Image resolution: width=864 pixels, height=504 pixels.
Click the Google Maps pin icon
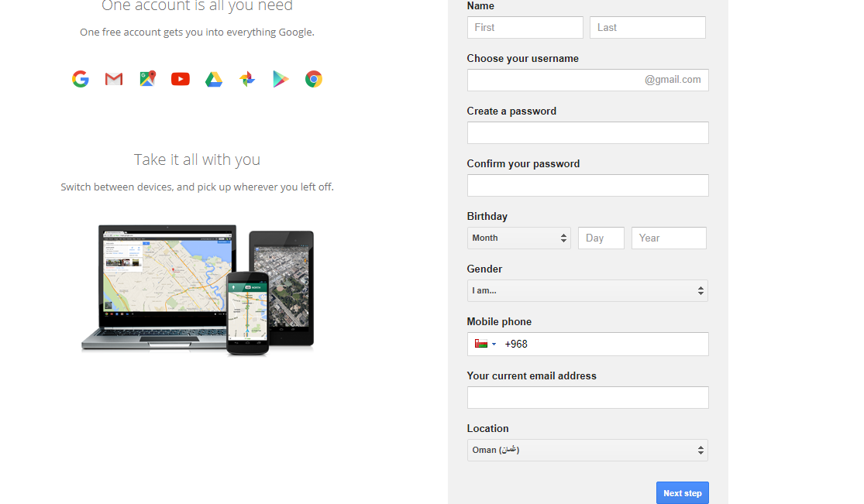[147, 79]
